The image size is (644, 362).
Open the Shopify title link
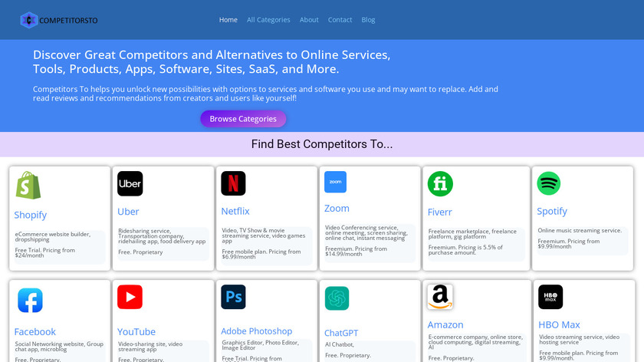point(31,215)
